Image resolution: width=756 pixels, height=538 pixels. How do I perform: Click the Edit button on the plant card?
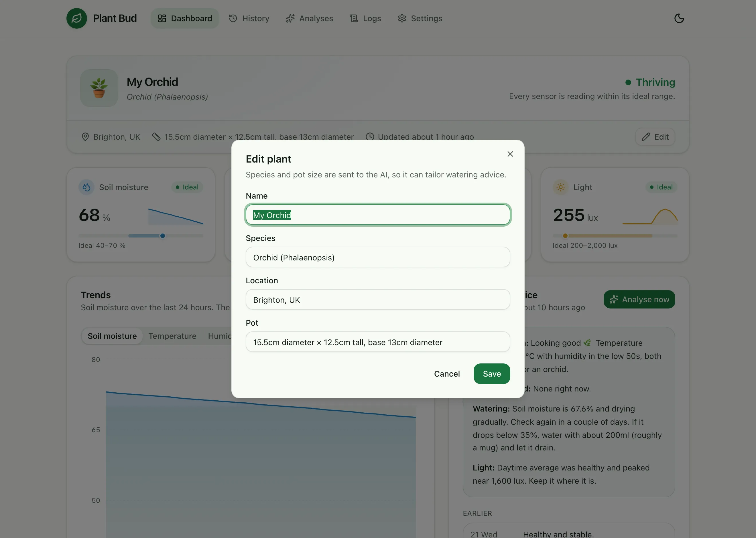tap(655, 137)
